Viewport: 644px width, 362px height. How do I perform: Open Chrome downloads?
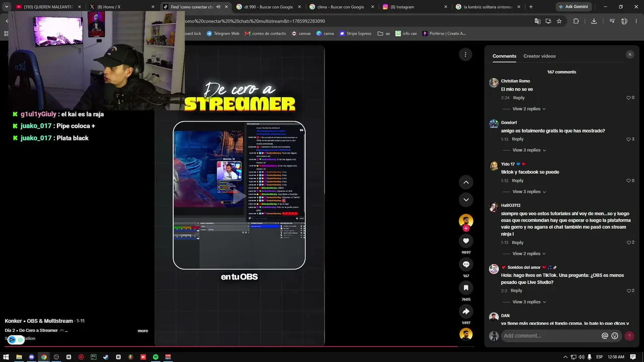[594, 21]
